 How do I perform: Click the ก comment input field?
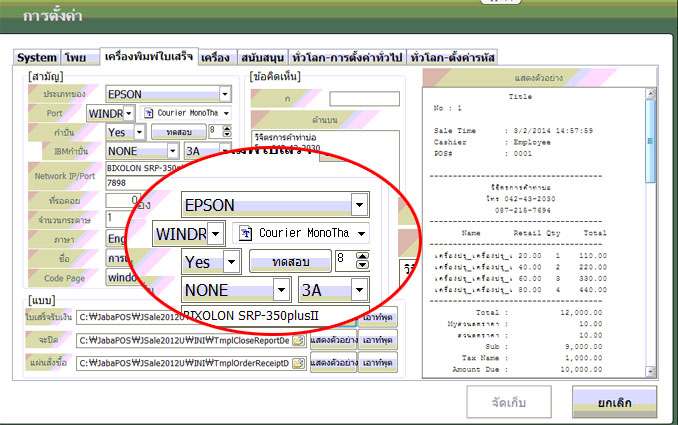coord(364,99)
